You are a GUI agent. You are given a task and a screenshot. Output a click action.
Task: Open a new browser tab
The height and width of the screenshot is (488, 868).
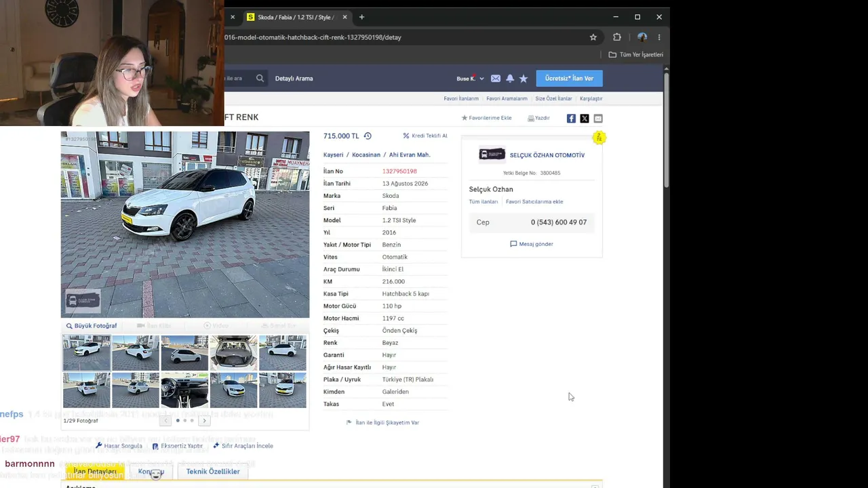point(361,17)
